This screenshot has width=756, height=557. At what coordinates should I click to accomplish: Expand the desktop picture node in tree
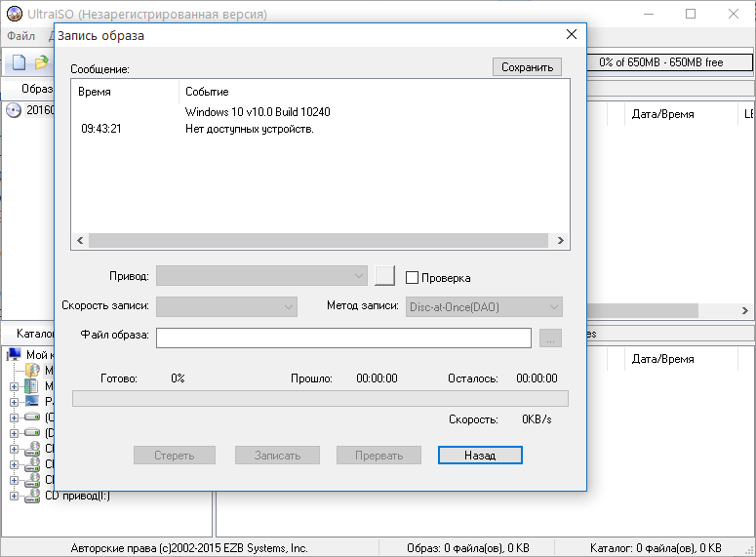point(14,402)
